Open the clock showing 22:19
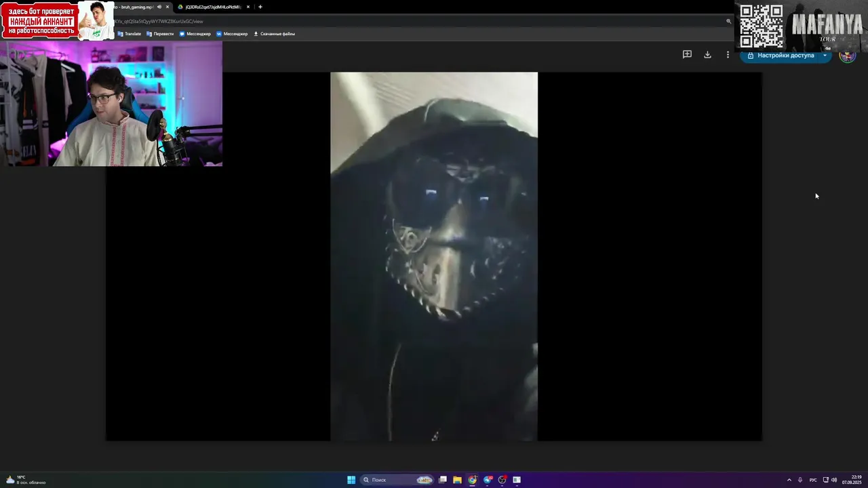868x488 pixels. 852,480
